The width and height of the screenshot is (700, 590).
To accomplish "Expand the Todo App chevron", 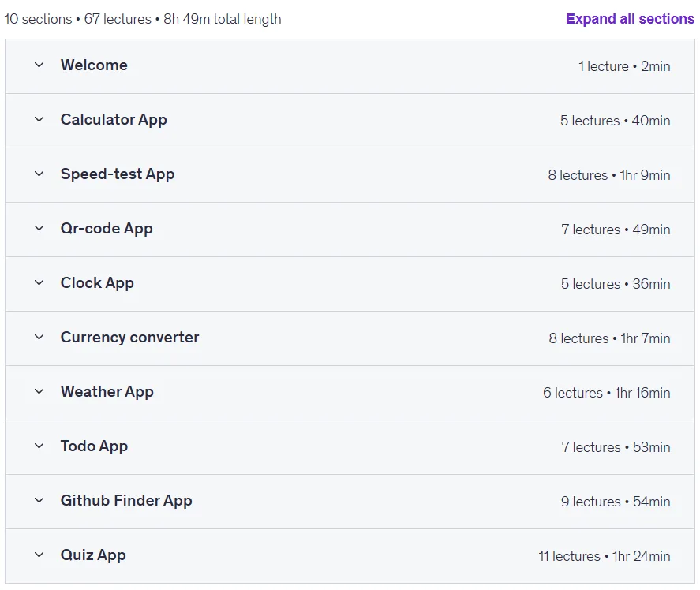I will 39,446.
